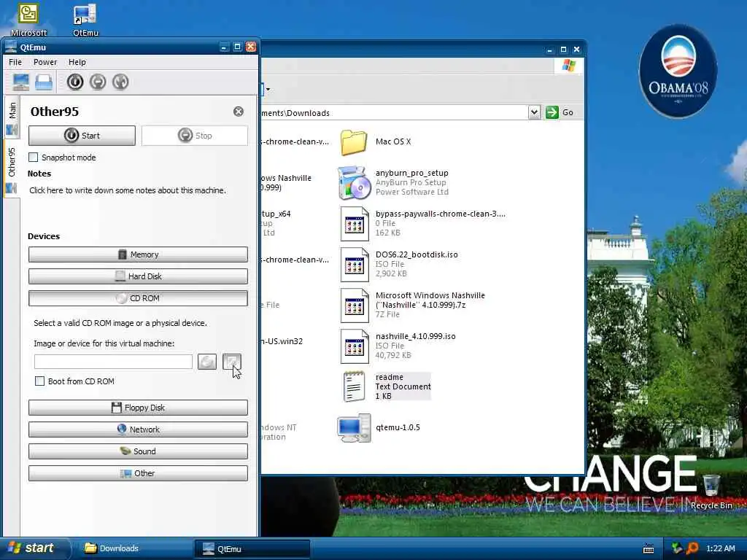Image resolution: width=747 pixels, height=560 pixels.
Task: Select the Mac OS X folder icon
Action: [354, 142]
